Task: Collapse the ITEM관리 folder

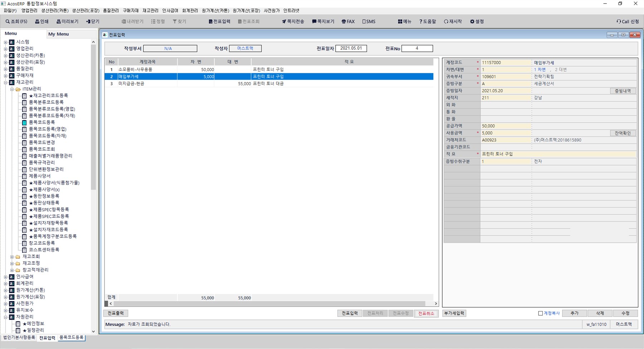Action: coord(12,89)
